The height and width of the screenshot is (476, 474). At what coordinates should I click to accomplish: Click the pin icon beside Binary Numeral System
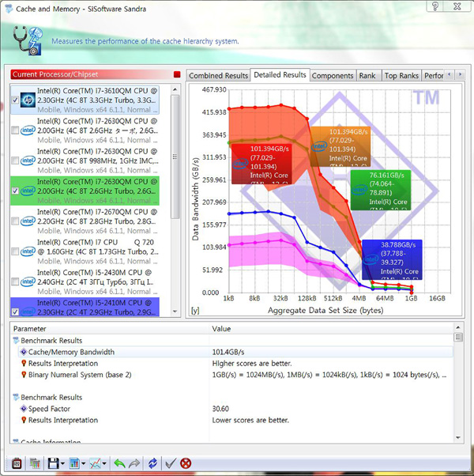pyautogui.click(x=24, y=375)
